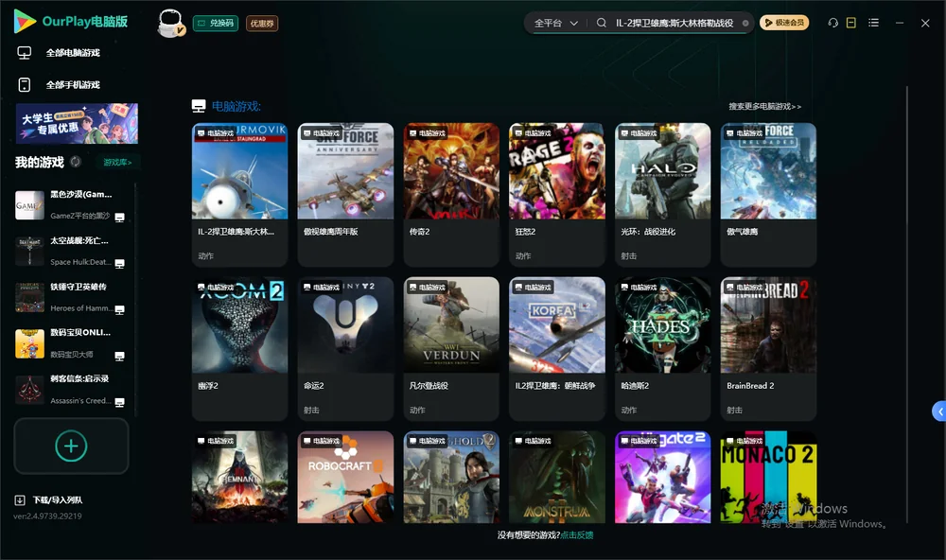Click the OurPlay电脑版 logo
The height and width of the screenshot is (560, 946).
click(x=71, y=22)
